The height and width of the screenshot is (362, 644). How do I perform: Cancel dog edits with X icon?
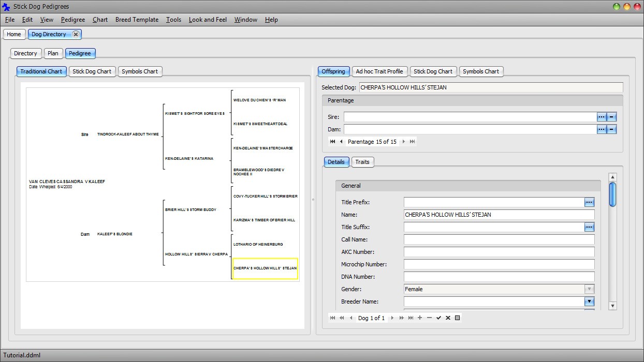[x=448, y=318]
